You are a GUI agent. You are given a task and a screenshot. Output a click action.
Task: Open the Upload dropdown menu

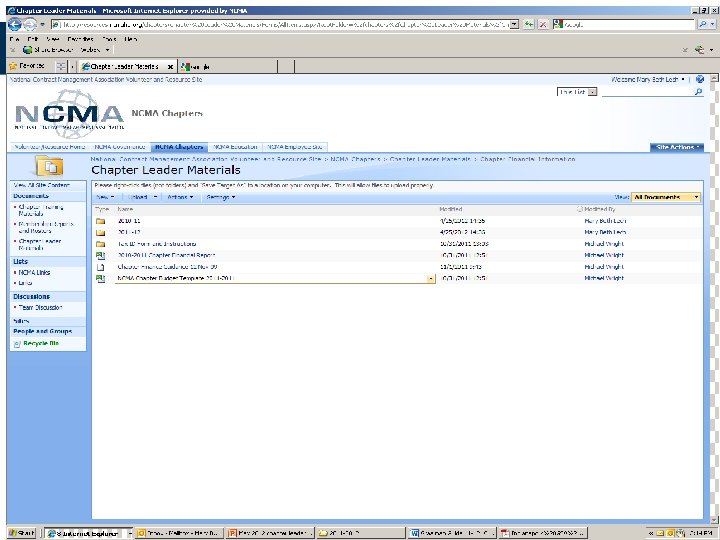point(142,197)
